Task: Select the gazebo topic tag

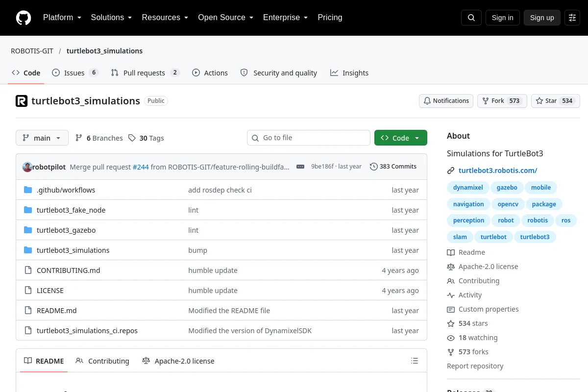Action: [507, 188]
